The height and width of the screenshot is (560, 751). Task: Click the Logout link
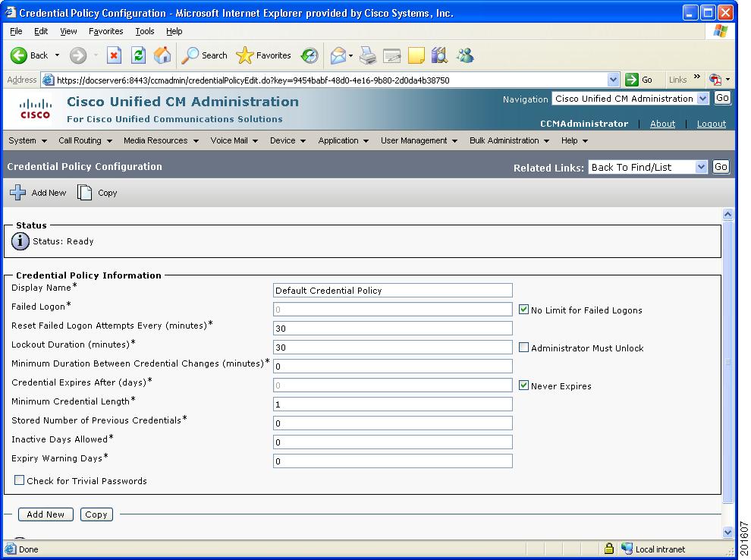(x=712, y=124)
